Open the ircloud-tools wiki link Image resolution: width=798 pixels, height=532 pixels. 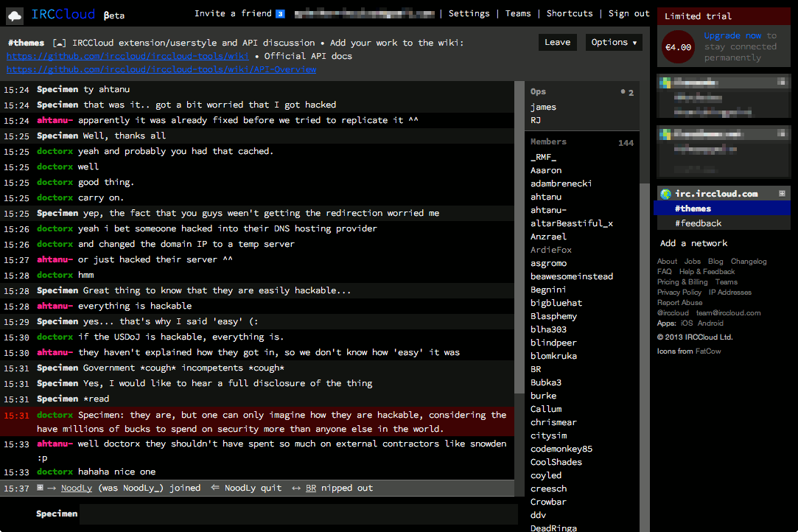pos(127,56)
